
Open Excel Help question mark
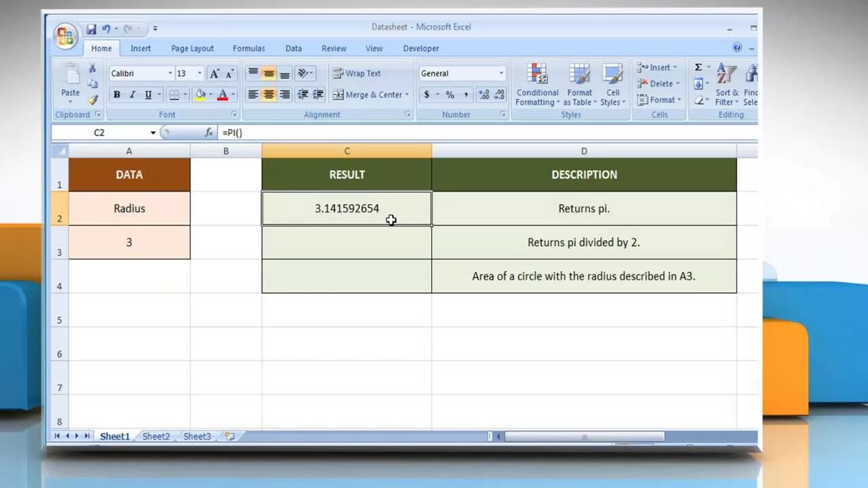(737, 47)
